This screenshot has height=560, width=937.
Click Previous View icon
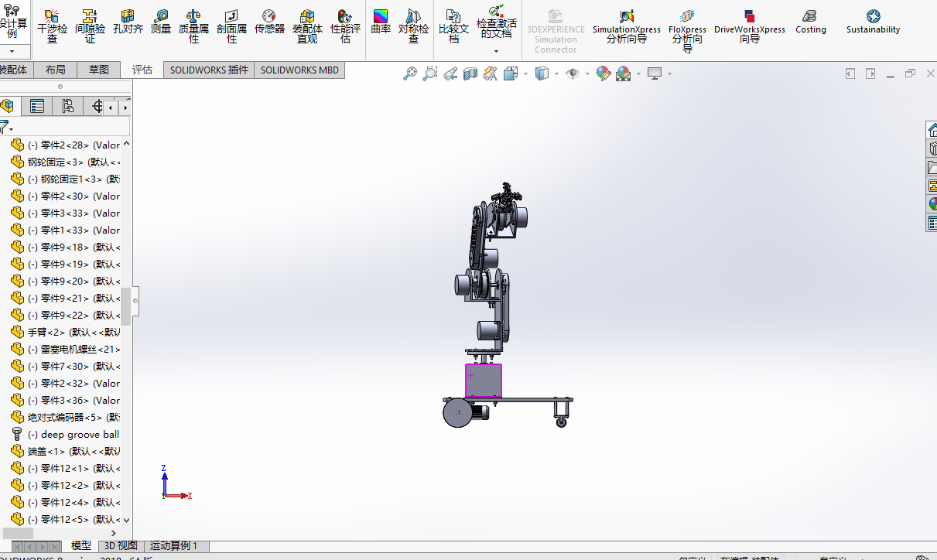450,73
